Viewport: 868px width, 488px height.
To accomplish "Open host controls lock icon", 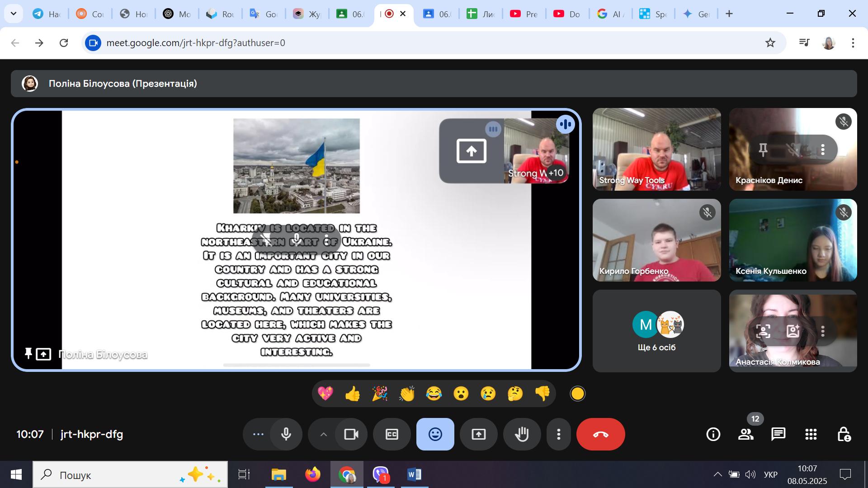I will click(x=844, y=434).
